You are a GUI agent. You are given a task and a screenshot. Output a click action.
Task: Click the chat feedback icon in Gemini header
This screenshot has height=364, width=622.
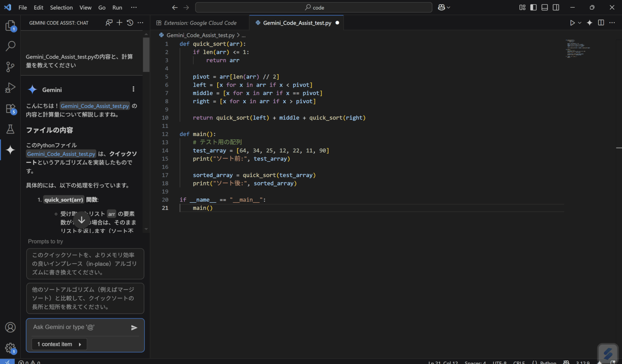point(109,23)
